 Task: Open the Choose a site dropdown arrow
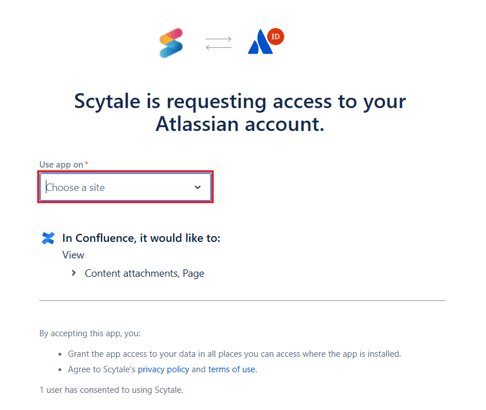pos(198,187)
